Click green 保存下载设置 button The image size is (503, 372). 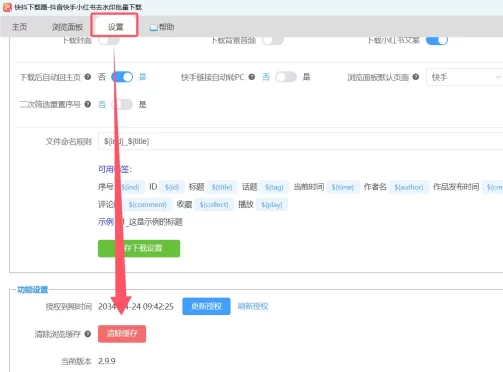pyautogui.click(x=139, y=248)
